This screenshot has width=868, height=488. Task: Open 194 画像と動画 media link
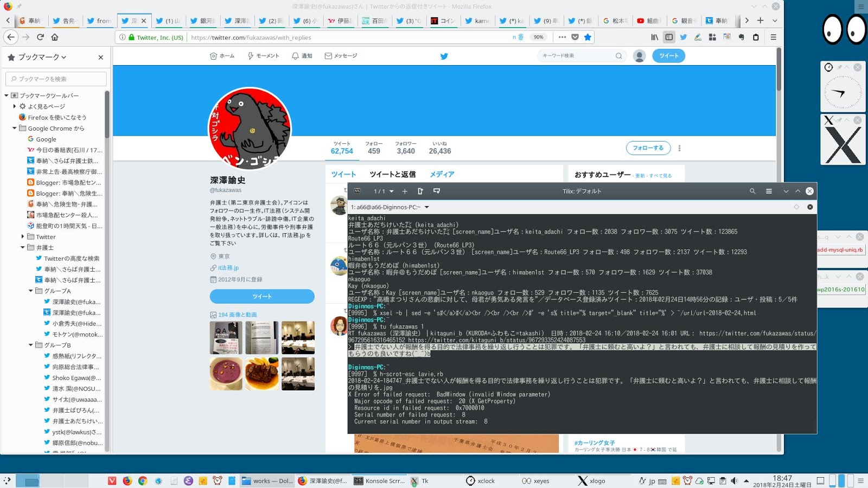coord(237,314)
